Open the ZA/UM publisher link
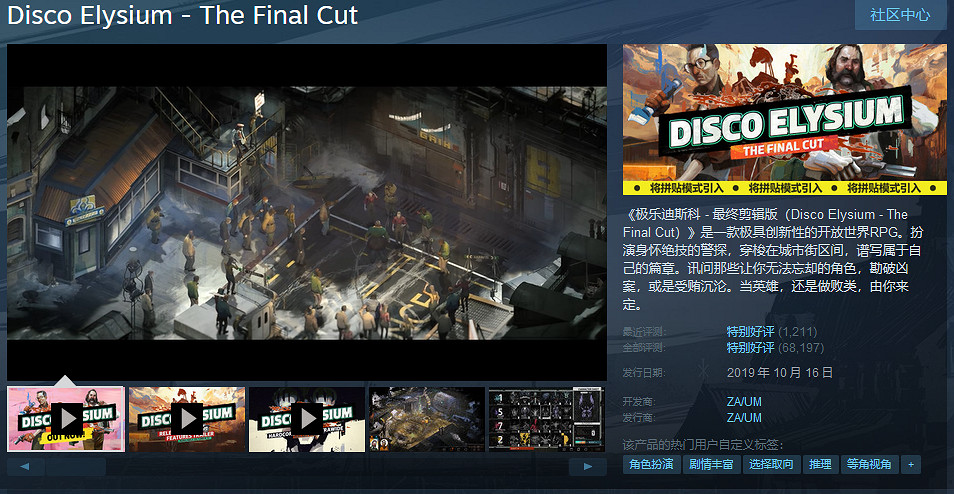The height and width of the screenshot is (494, 954). pyautogui.click(x=744, y=418)
